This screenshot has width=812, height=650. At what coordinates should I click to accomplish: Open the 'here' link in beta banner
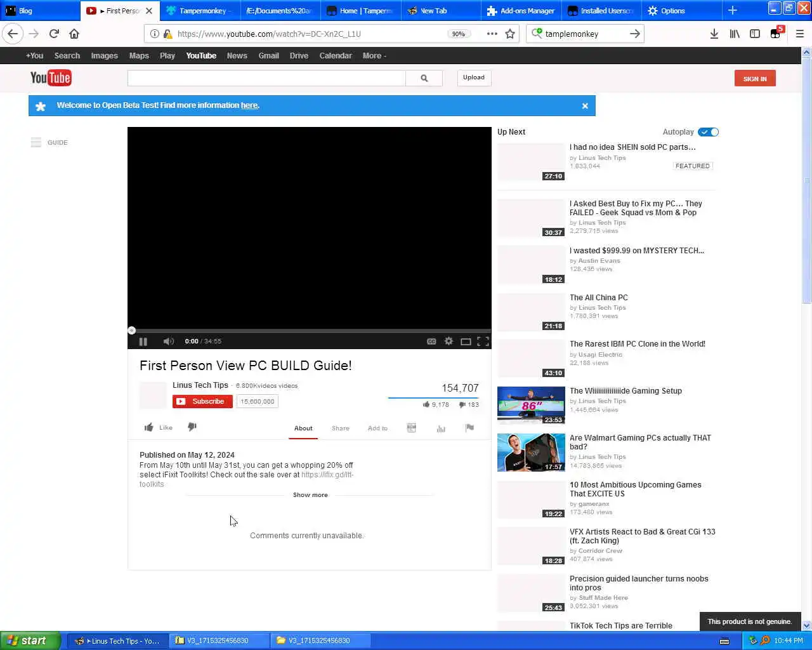coord(249,105)
